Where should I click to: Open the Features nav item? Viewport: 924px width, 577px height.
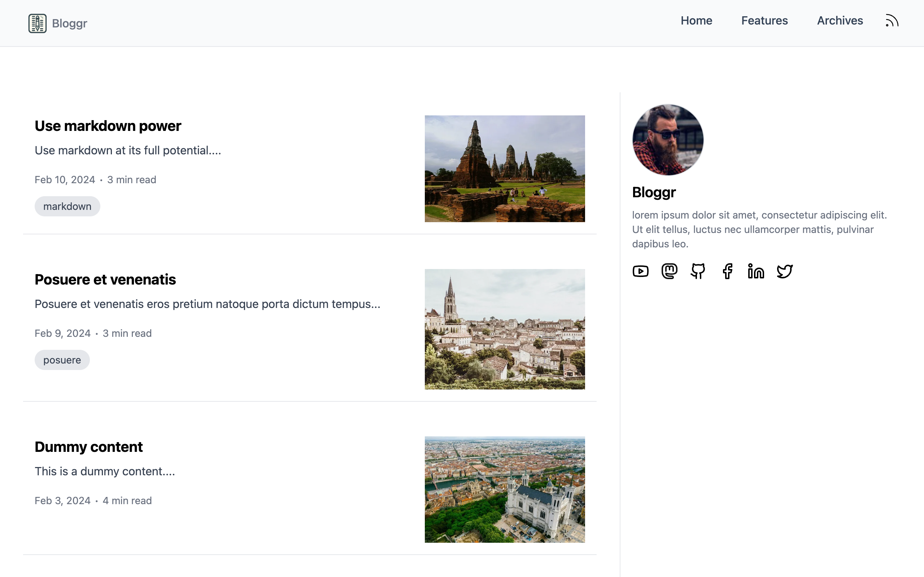coord(764,21)
